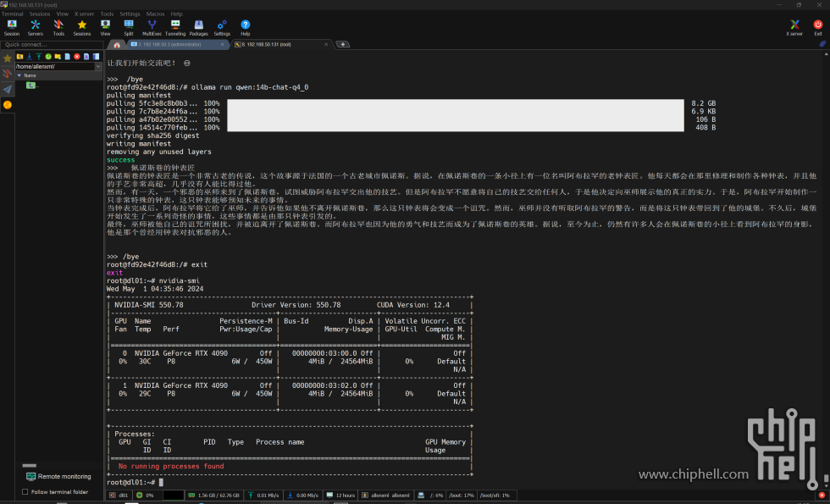Click the red close icon in status bar
This screenshot has width=830, height=504.
pyautogui.click(x=822, y=496)
